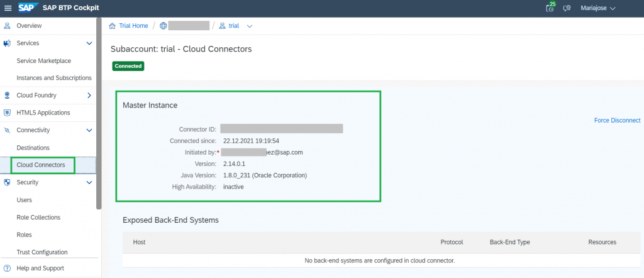
Task: Click the Overview sidebar icon
Action: [7, 26]
